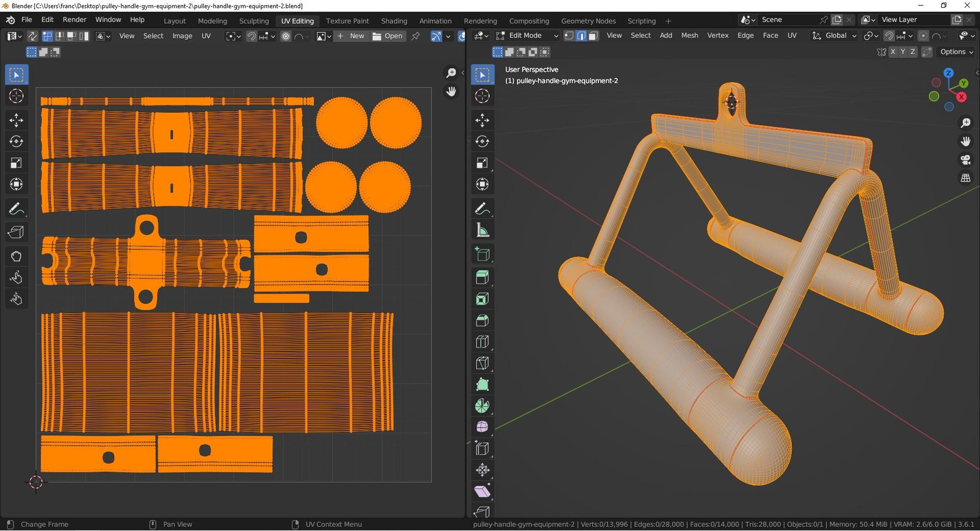This screenshot has height=531, width=980.
Task: Click the New image button
Action: pos(351,36)
